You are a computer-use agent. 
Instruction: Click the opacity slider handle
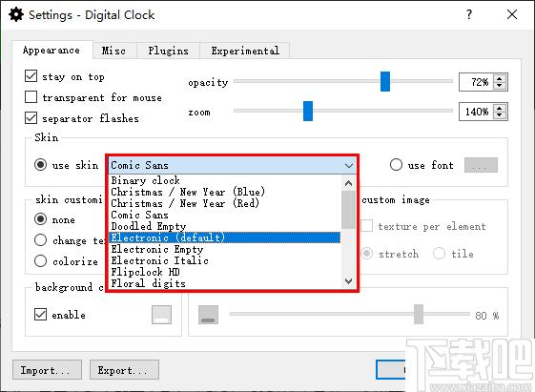pyautogui.click(x=385, y=81)
